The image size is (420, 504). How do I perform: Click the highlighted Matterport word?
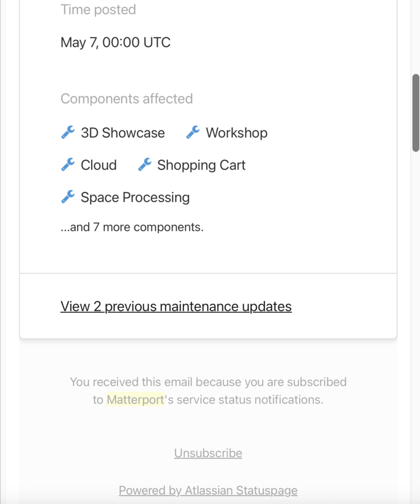(x=135, y=400)
